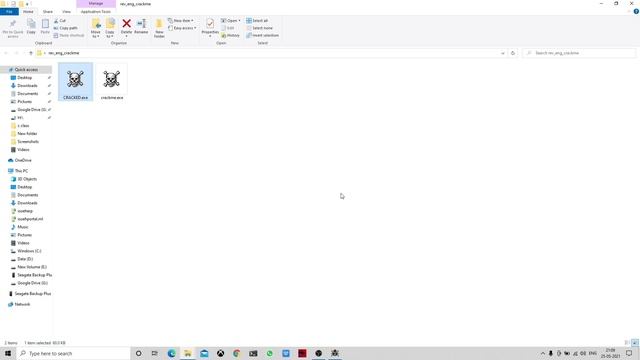
Task: Click the Up arrow navigation button
Action: click(31, 53)
